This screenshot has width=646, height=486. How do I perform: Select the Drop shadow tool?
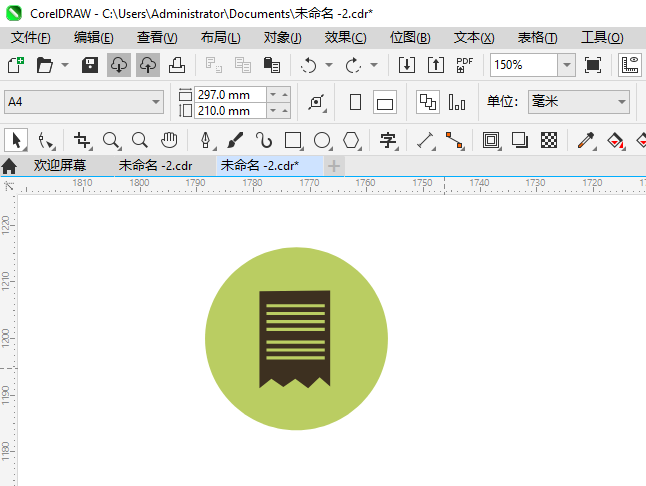click(x=520, y=140)
